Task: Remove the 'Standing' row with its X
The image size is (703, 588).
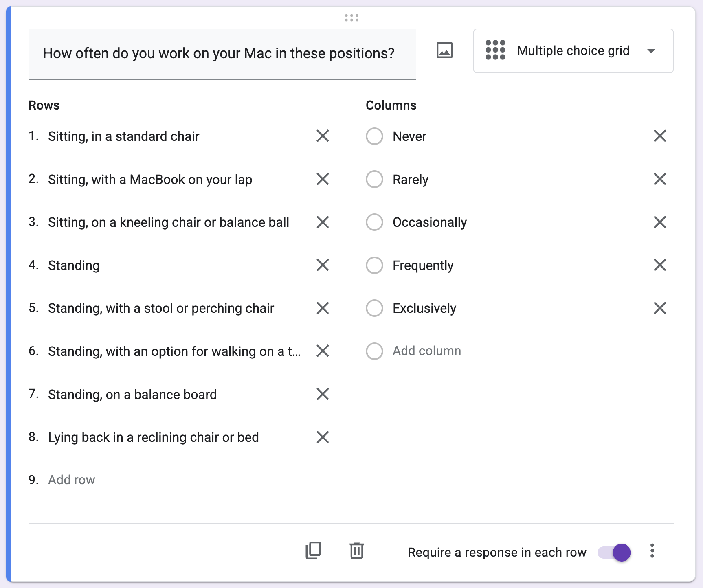Action: [323, 265]
